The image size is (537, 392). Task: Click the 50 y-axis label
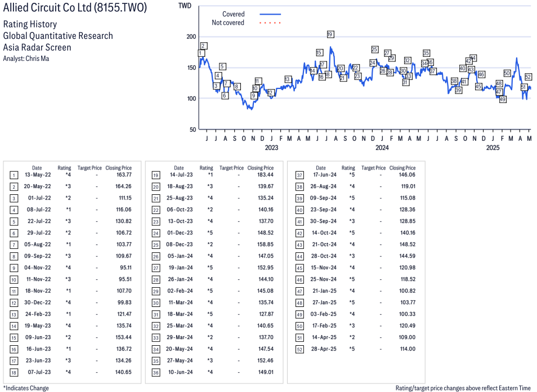click(193, 130)
